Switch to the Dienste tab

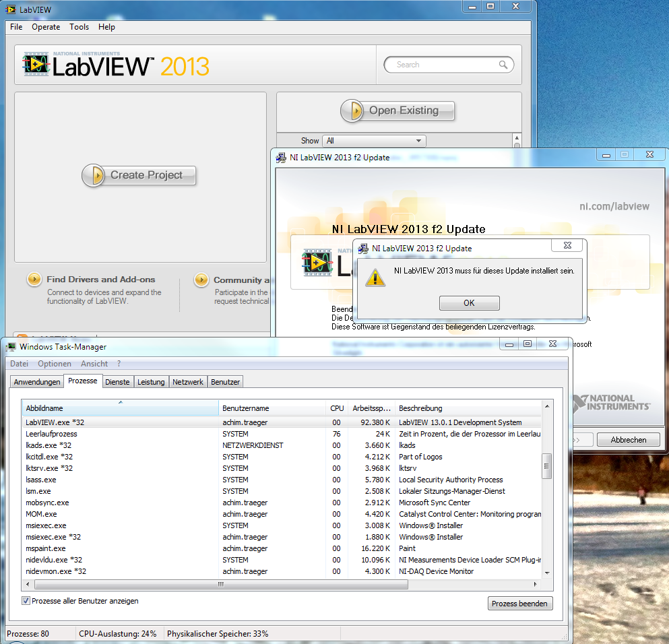click(x=117, y=382)
